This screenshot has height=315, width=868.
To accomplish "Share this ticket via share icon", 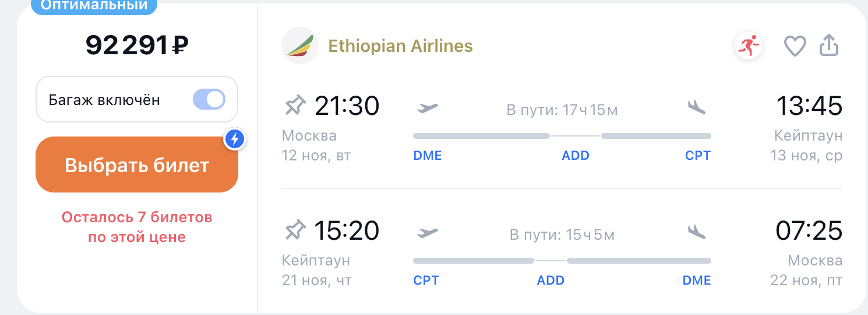I will tap(829, 45).
